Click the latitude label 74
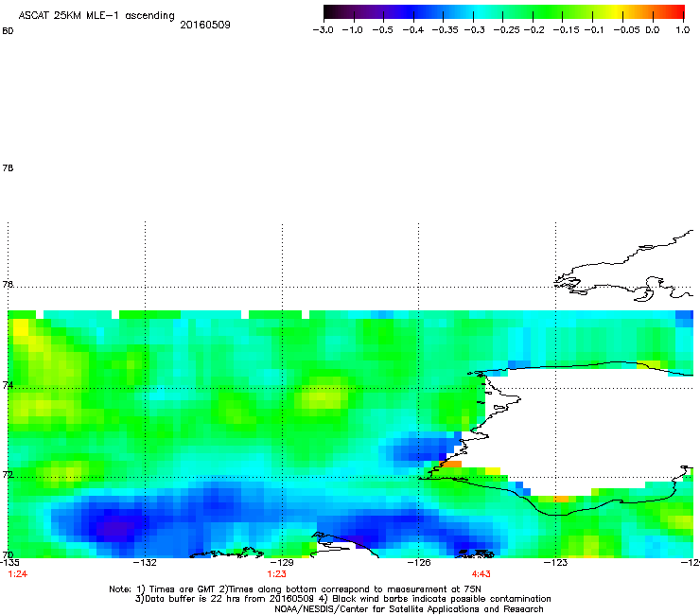This screenshot has height=615, width=700. click(8, 385)
